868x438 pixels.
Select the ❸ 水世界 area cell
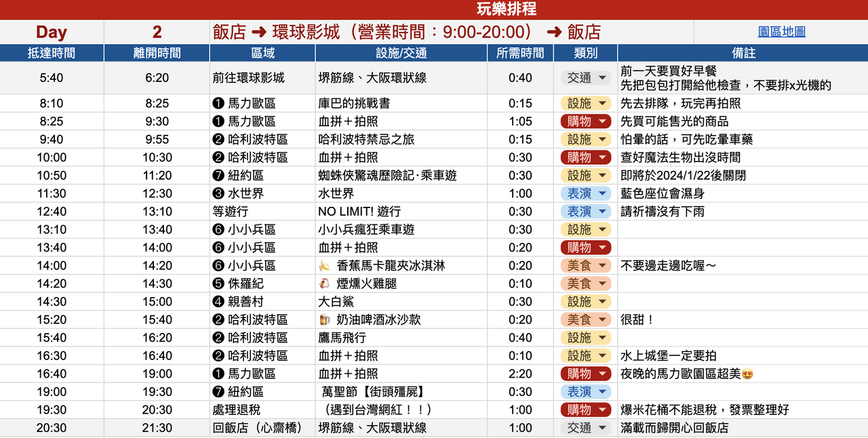coord(262,193)
